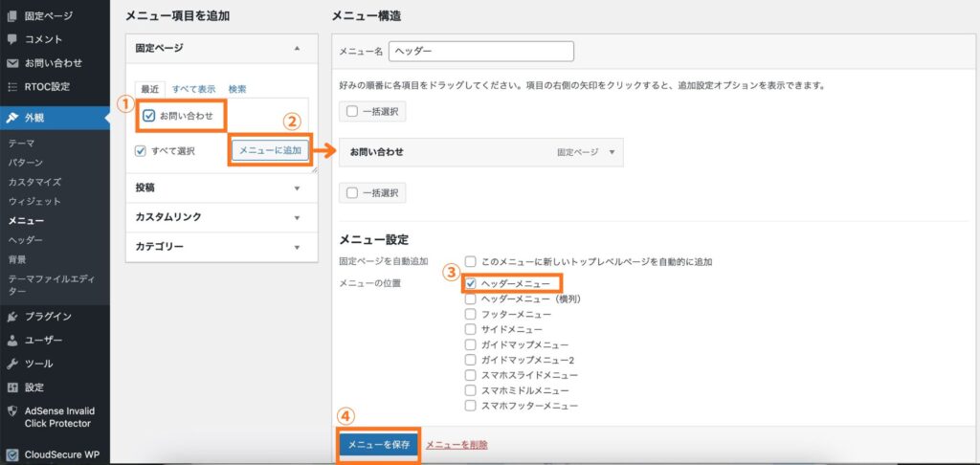
Task: Click the Settings (設定) sidebar icon
Action: tap(12, 387)
